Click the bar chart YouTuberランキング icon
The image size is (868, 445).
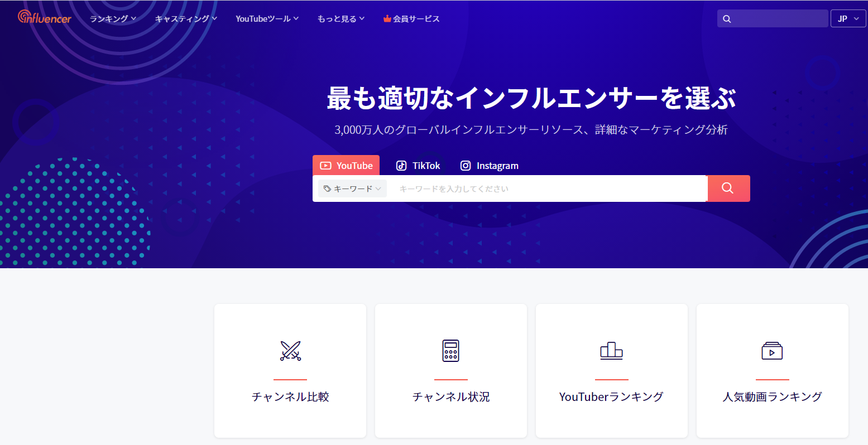[611, 350]
